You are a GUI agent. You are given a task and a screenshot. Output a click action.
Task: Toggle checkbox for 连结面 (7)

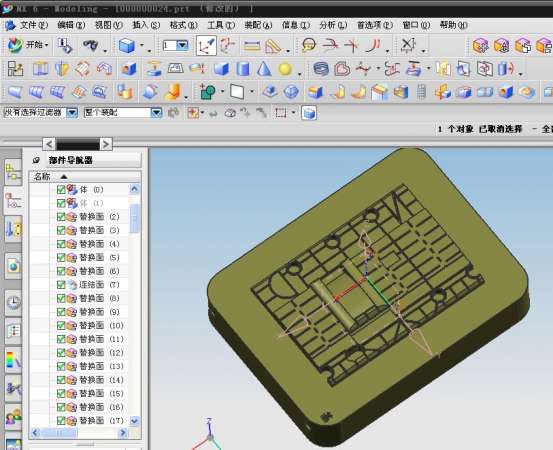pyautogui.click(x=61, y=285)
